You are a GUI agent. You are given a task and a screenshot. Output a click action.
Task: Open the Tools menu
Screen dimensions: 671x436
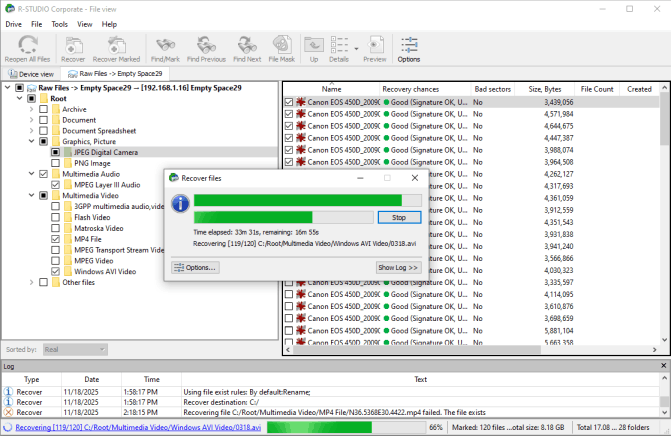(x=60, y=23)
